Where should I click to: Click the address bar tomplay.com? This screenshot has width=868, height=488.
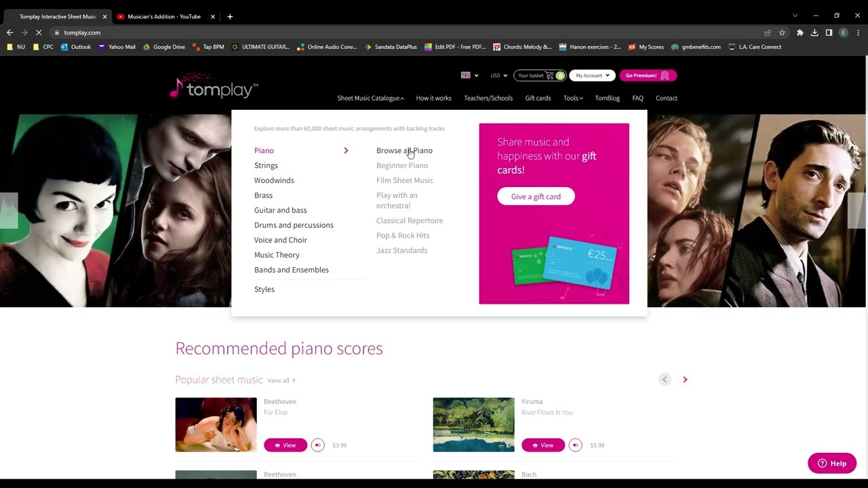point(82,33)
